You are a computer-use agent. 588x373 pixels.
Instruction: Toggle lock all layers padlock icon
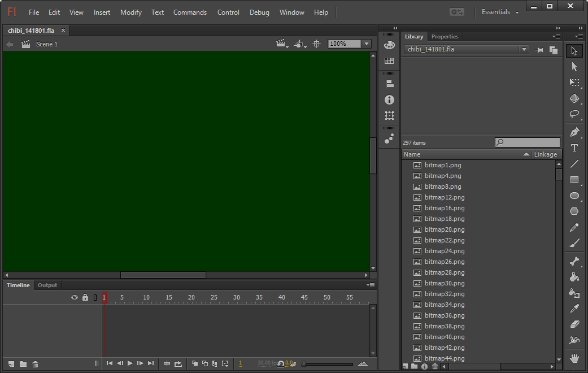[85, 297]
